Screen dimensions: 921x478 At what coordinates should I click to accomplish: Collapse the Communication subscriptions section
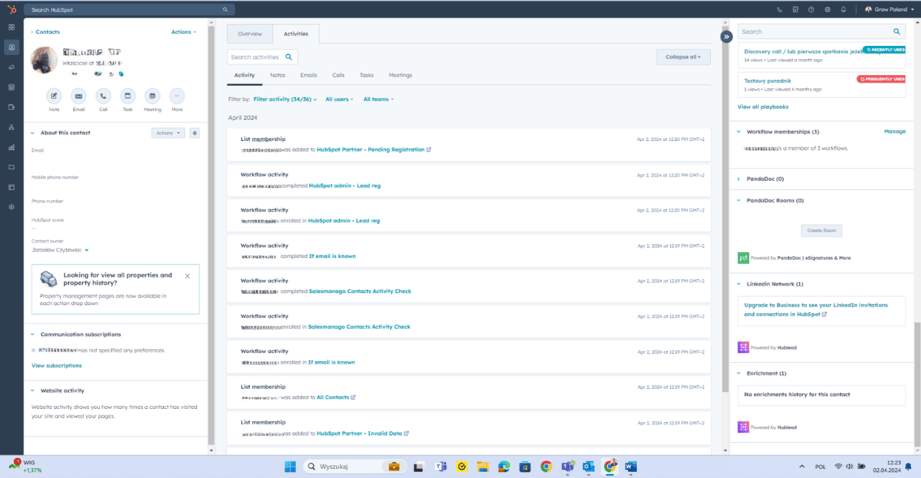[x=32, y=334]
